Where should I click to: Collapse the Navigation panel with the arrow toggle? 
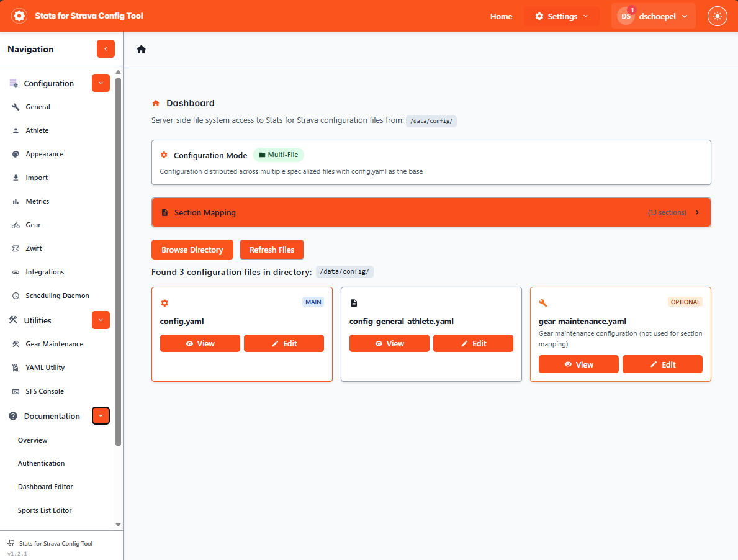106,48
